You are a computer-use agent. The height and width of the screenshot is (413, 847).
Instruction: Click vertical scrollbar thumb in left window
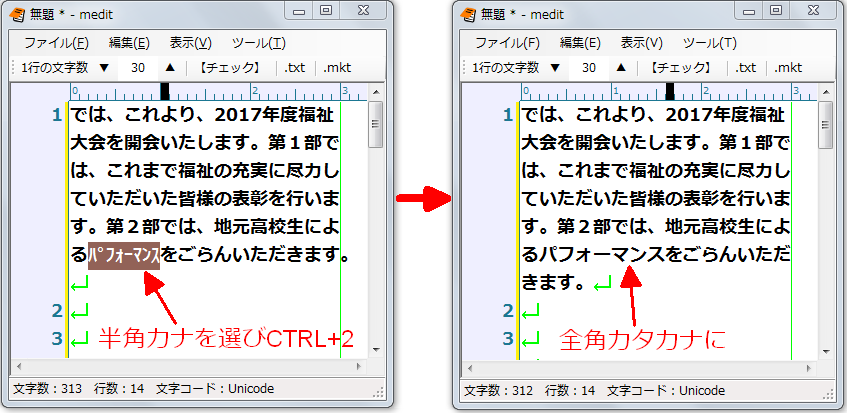[x=375, y=125]
